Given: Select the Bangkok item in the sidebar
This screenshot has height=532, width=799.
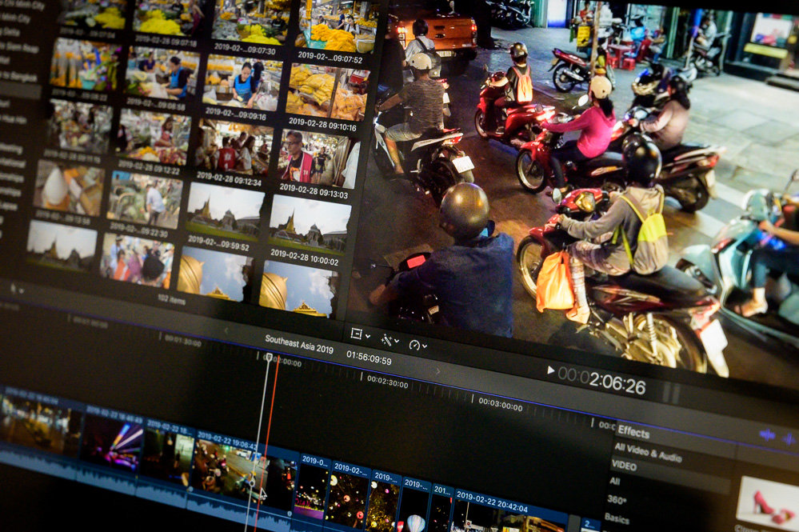Looking at the screenshot, I should pyautogui.click(x=18, y=77).
